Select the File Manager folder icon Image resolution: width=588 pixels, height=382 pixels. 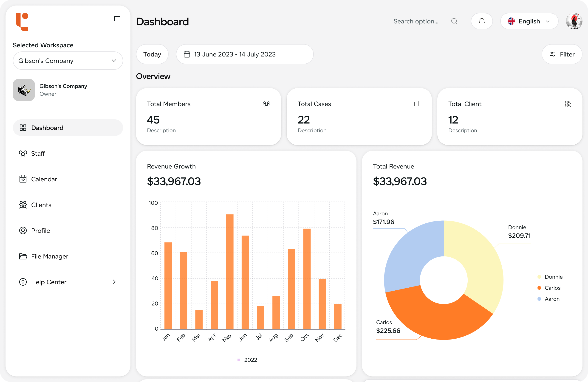(x=23, y=256)
